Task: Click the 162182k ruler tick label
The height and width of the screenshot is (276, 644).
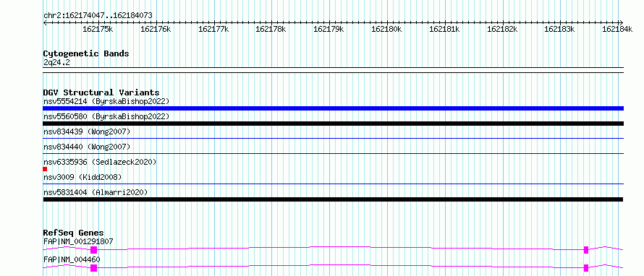Action: click(502, 29)
